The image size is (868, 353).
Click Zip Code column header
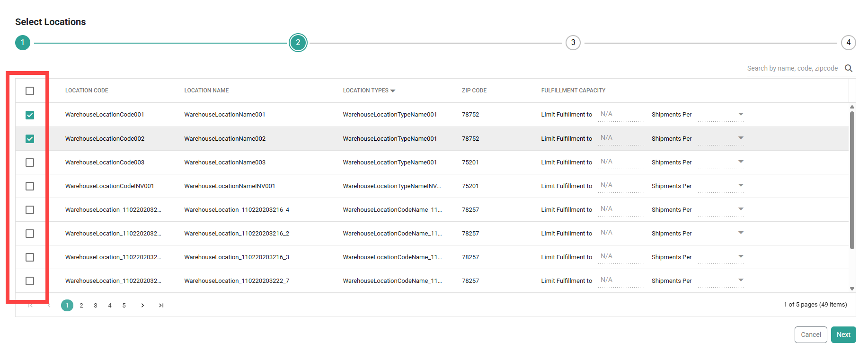[474, 91]
